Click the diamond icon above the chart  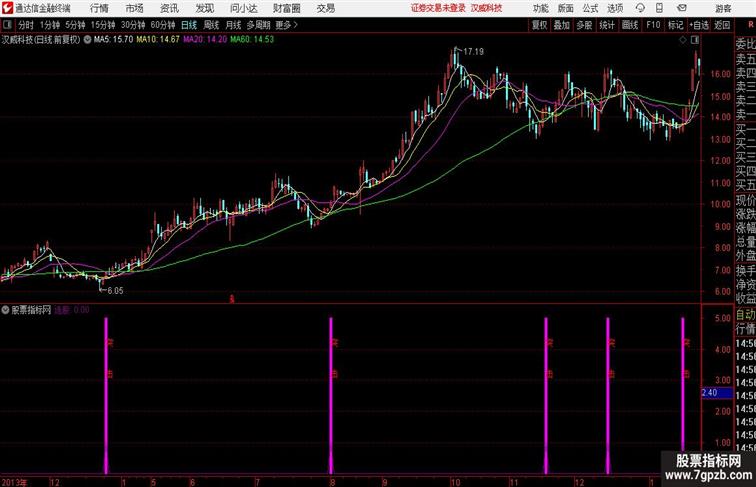[x=683, y=40]
